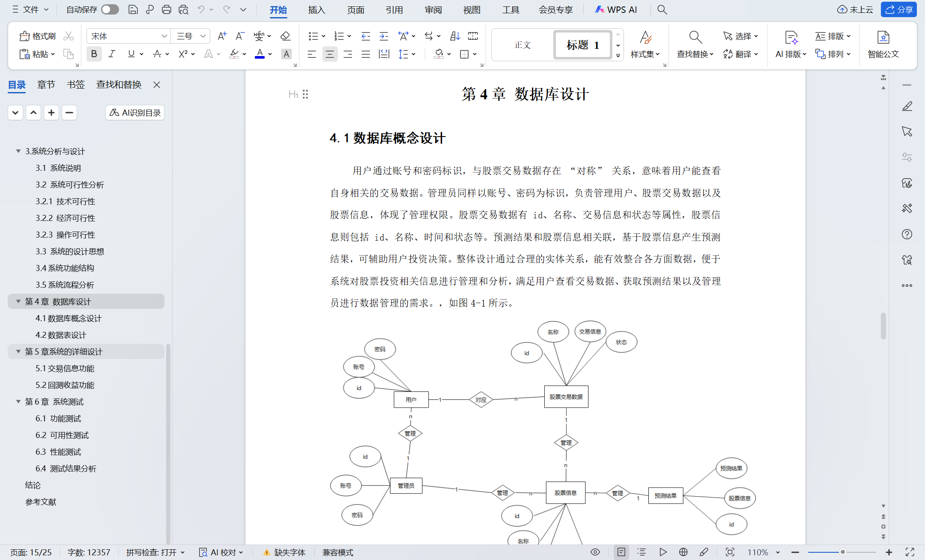This screenshot has height=560, width=925.
Task: Decrease font size with A- icon
Action: tap(240, 36)
